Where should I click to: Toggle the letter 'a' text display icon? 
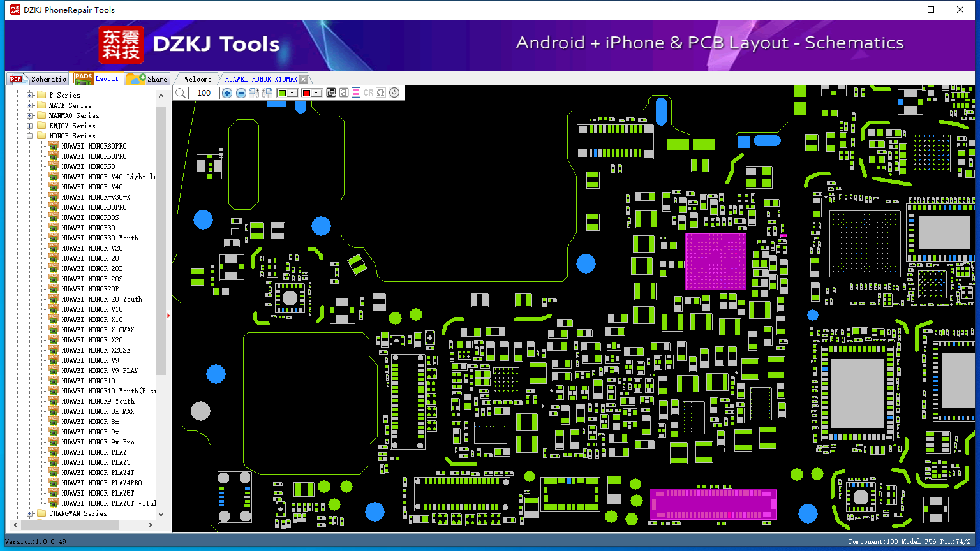coord(344,92)
